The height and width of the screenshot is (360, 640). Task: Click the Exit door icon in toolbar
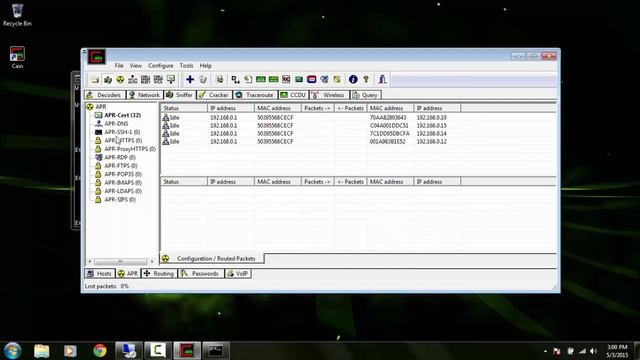382,80
